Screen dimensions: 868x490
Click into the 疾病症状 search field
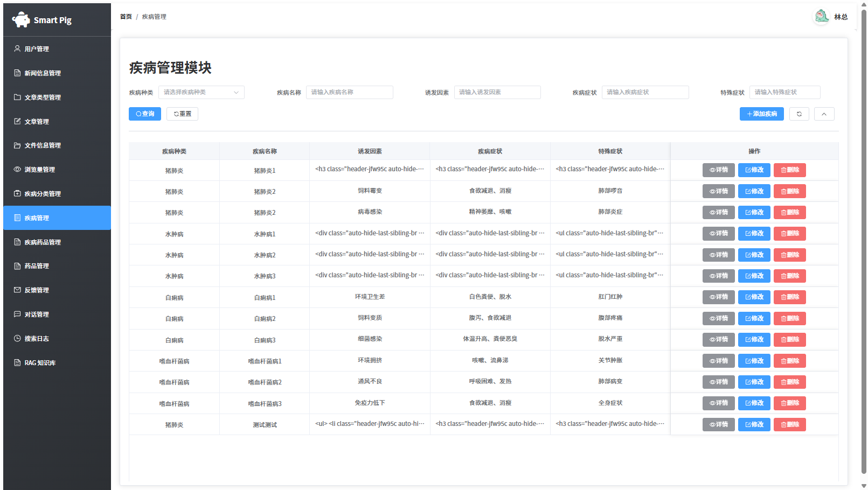tap(645, 92)
